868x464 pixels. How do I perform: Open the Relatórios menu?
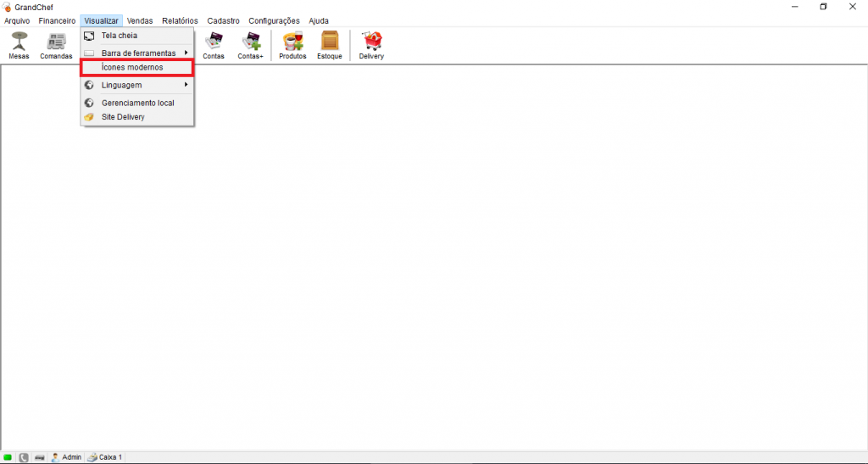[x=180, y=20]
